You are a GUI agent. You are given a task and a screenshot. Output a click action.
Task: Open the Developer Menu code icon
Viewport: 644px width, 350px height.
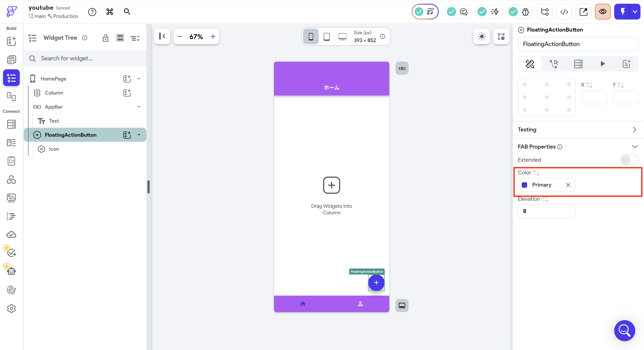[x=564, y=12]
